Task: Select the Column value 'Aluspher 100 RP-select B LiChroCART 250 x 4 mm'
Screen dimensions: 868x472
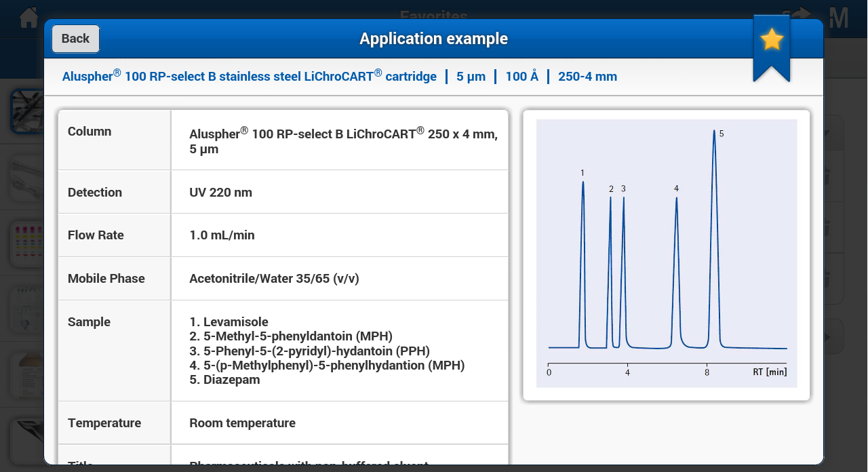Action: tap(344, 140)
